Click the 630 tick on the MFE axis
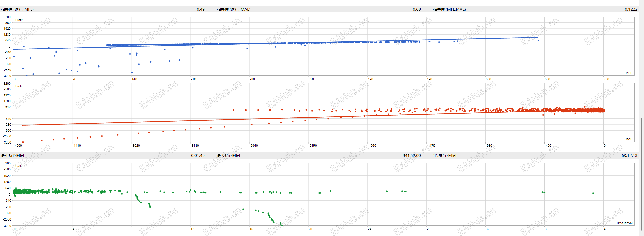 547,79
